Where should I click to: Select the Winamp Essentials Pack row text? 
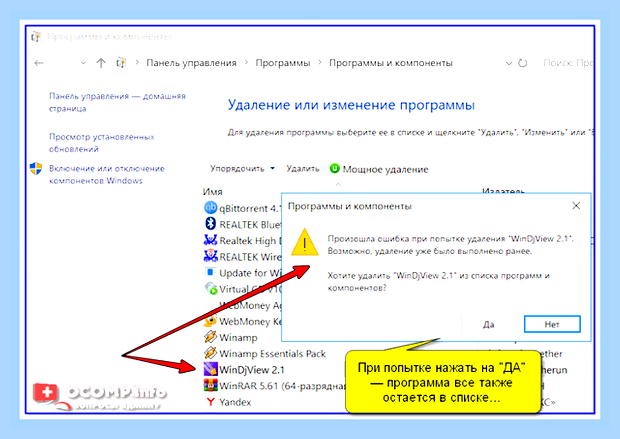click(x=272, y=353)
